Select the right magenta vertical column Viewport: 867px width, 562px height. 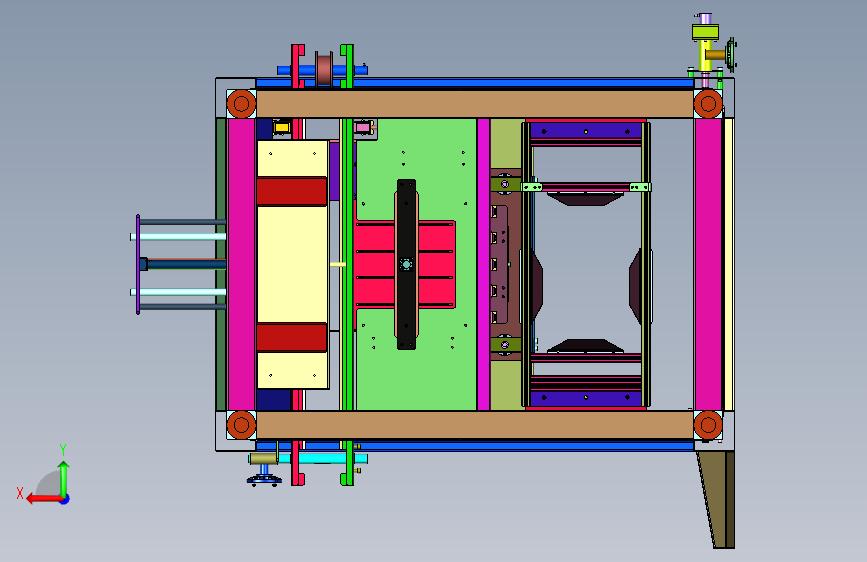(x=708, y=264)
